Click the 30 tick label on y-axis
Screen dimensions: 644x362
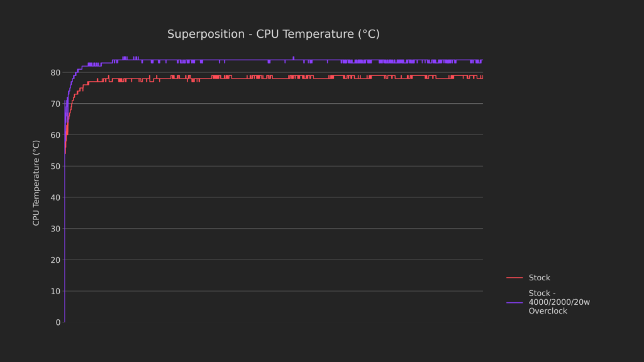(55, 229)
